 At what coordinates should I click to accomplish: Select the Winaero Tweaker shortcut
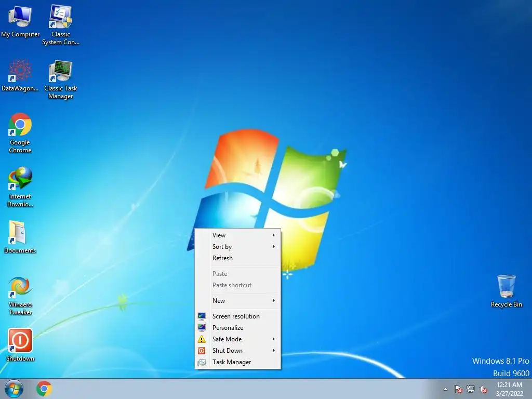[20, 296]
